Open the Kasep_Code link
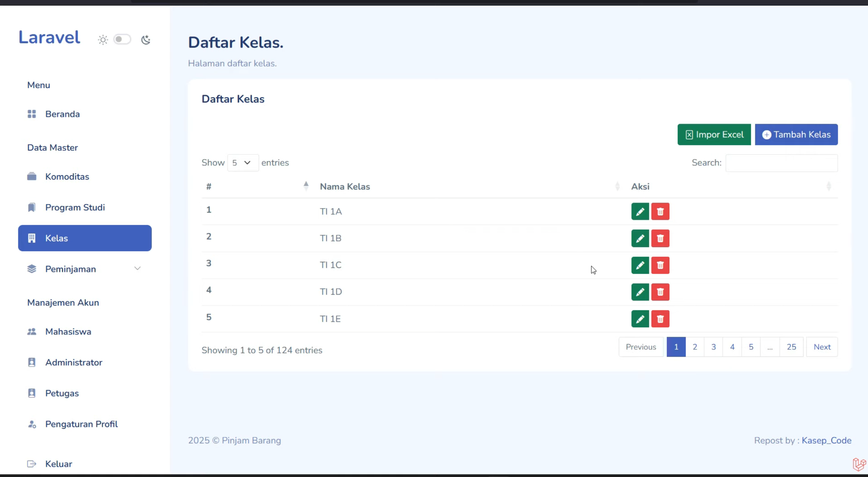 [x=827, y=440]
